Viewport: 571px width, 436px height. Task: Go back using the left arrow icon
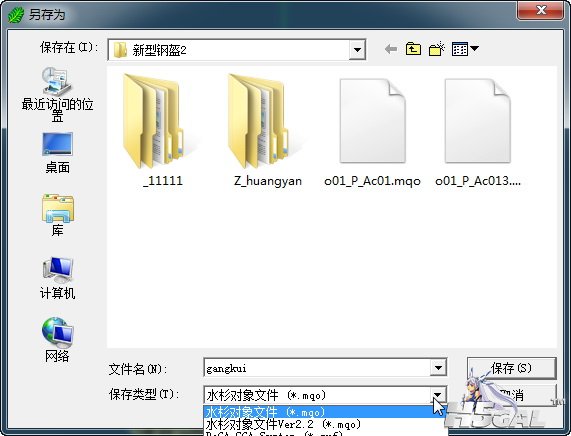(x=391, y=49)
